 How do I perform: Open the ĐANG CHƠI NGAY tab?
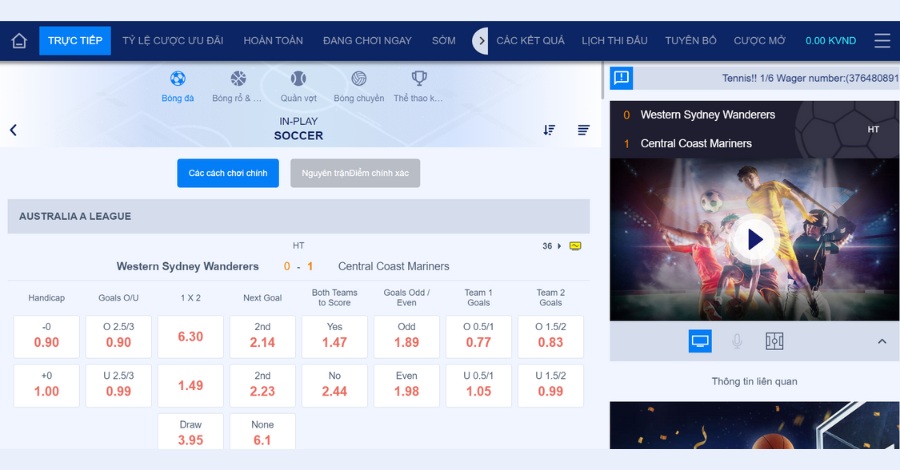pyautogui.click(x=367, y=41)
